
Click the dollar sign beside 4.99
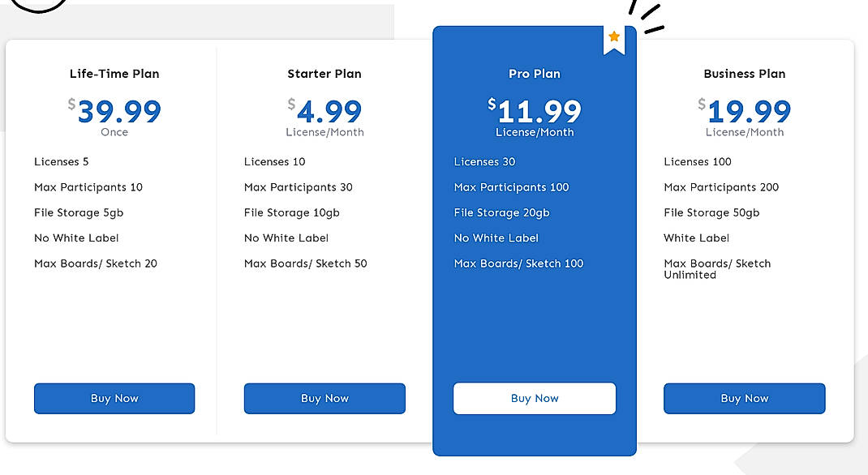tap(290, 104)
